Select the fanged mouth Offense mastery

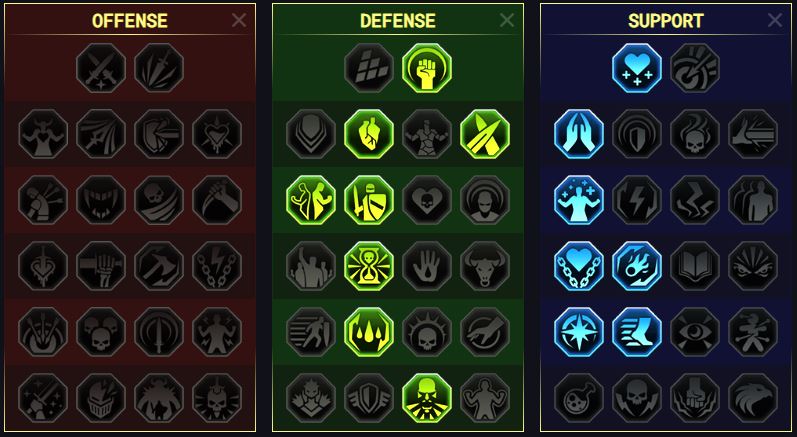pos(101,200)
